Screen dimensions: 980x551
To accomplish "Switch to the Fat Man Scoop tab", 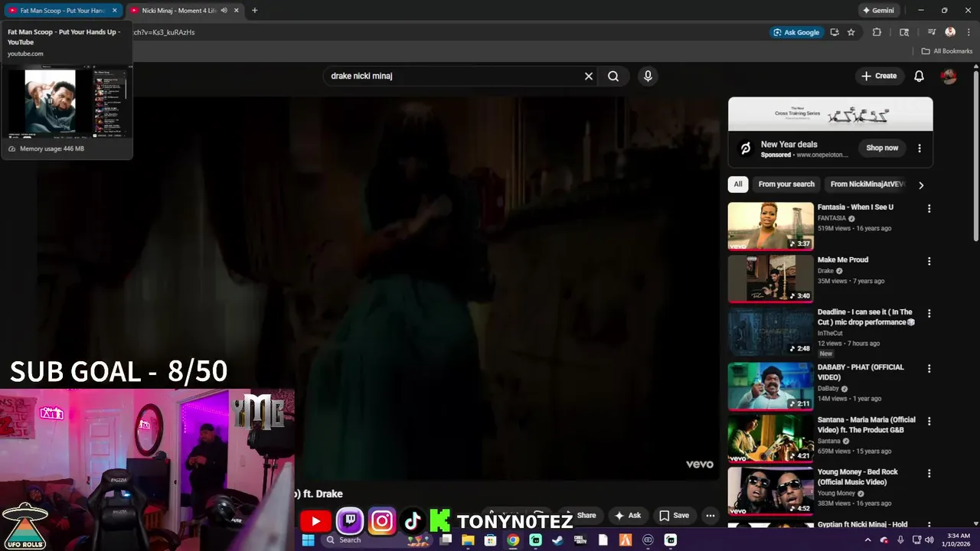I will click(x=63, y=11).
